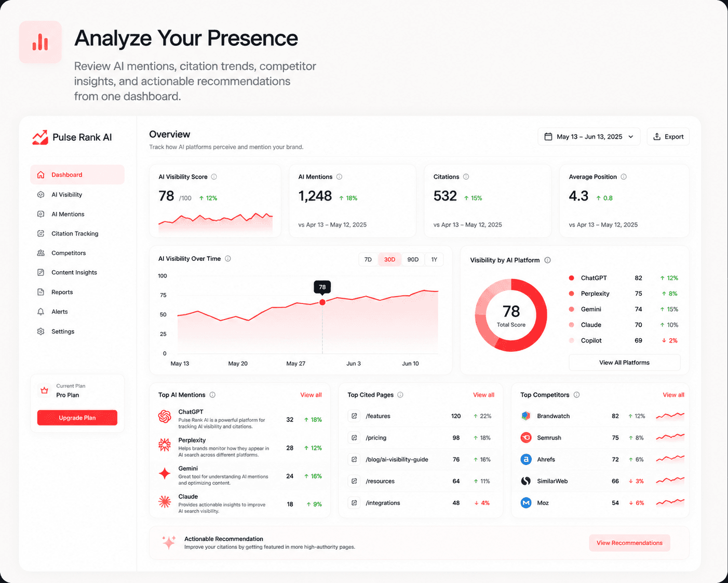Click the View All Platforms button
Viewport: 728px width, 583px height.
pyautogui.click(x=625, y=363)
